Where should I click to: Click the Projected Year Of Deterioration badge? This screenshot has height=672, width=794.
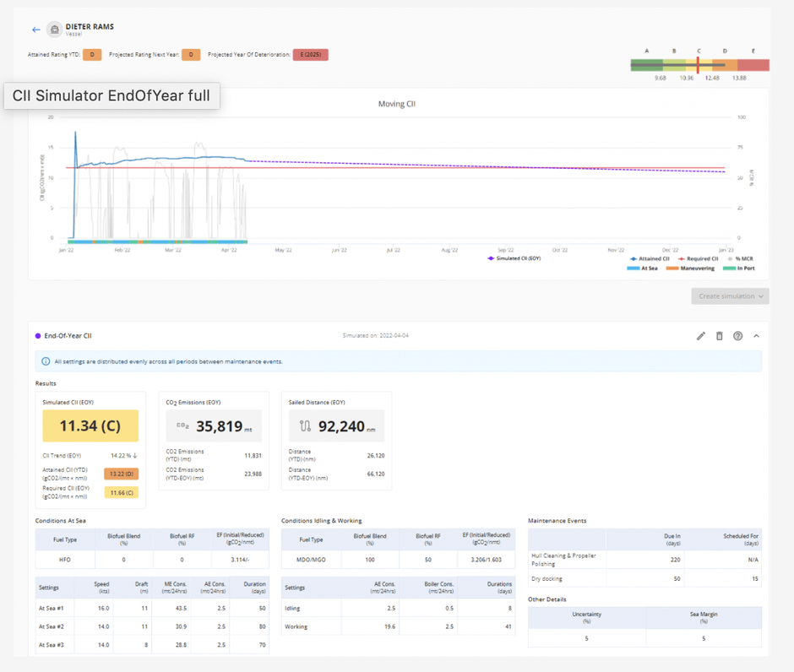(310, 55)
